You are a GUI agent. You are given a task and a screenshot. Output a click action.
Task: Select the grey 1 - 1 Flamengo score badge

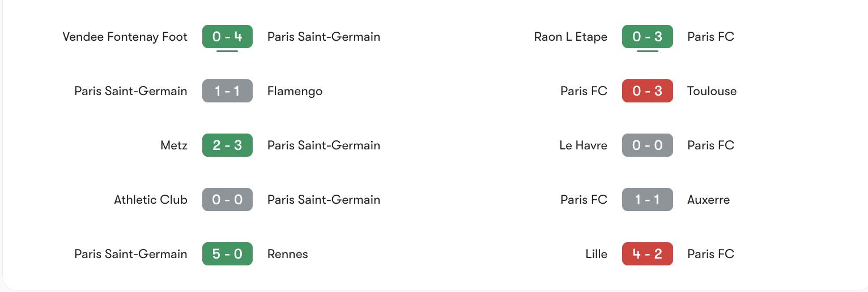[x=227, y=91]
